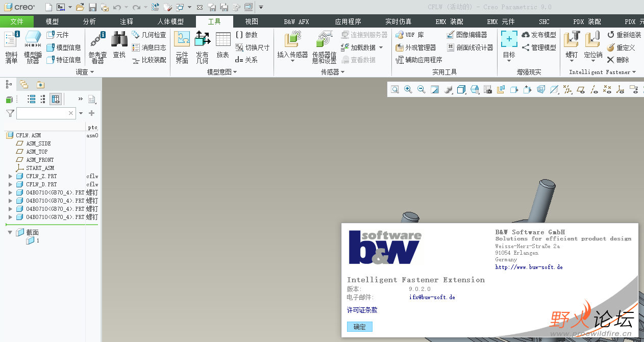The width and height of the screenshot is (644, 342).
Task: Toggle the model tree columns display button
Action: point(56,99)
